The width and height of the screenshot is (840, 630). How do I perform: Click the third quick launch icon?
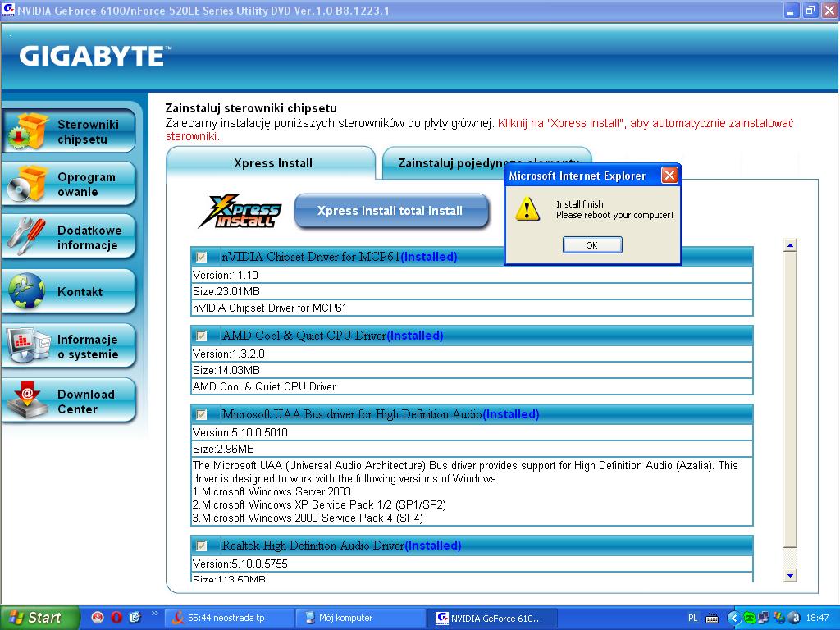[135, 618]
